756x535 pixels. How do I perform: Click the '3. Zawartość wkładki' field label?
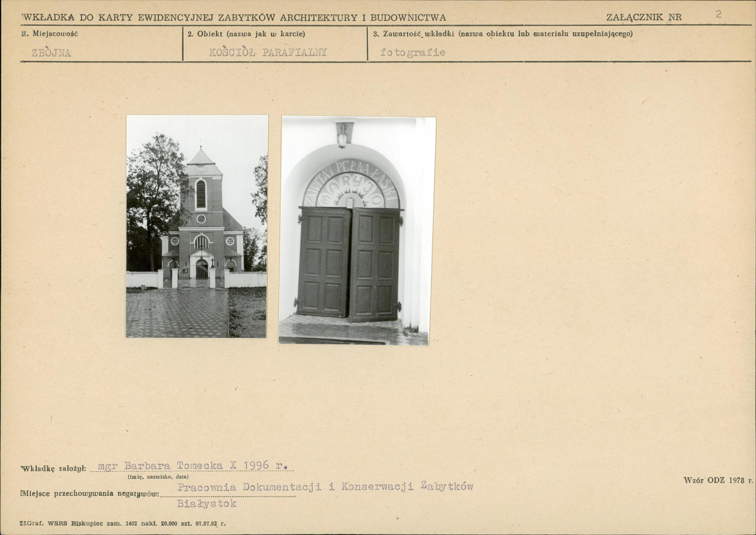(x=503, y=33)
